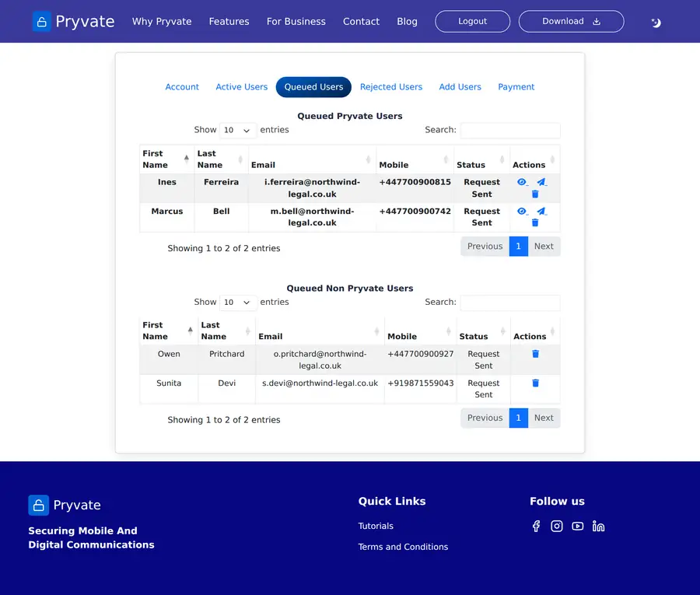Screen dimensions: 700x595
Task: Click the view eye icon for Ines Ferreira
Action: pos(522,182)
